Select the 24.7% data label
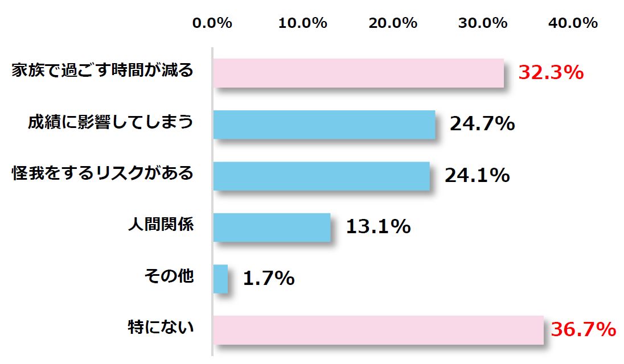Image resolution: width=624 pixels, height=364 pixels. tap(482, 124)
